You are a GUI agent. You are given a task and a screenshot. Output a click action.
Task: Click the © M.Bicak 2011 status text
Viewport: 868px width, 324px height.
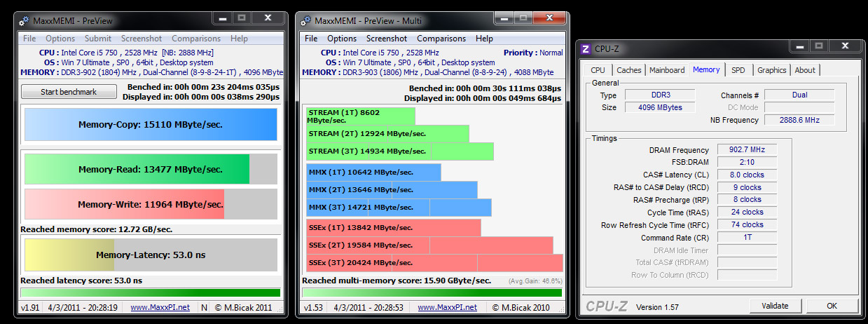(x=243, y=307)
